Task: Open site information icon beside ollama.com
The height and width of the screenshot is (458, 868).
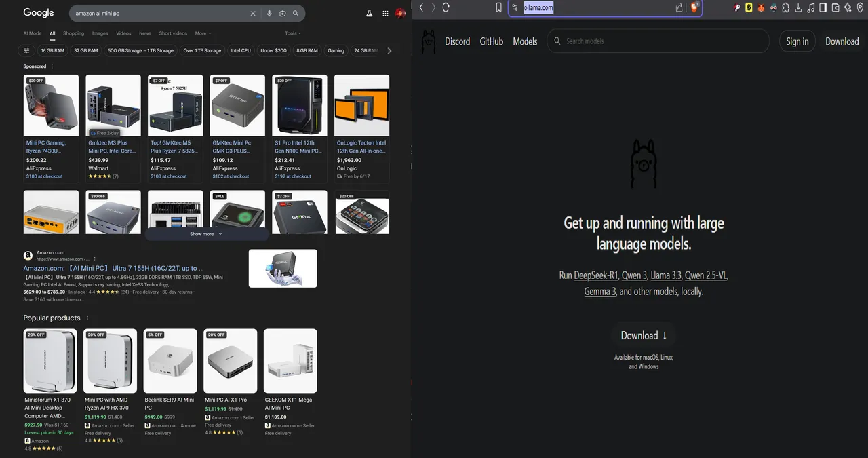Action: 515,7
